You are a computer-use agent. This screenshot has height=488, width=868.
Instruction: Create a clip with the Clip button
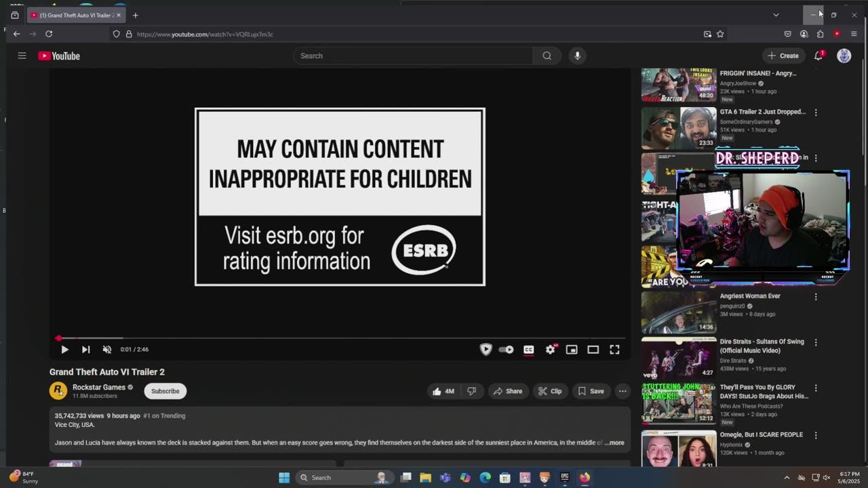[550, 391]
